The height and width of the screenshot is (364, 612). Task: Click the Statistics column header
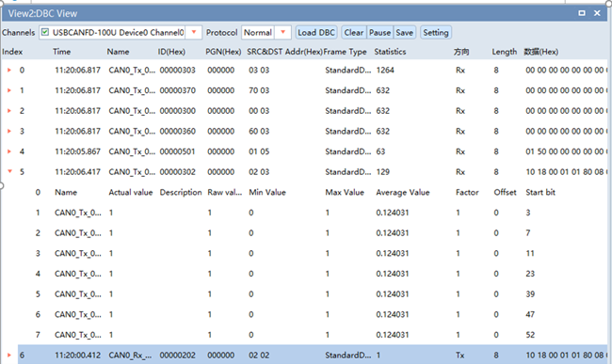[390, 52]
